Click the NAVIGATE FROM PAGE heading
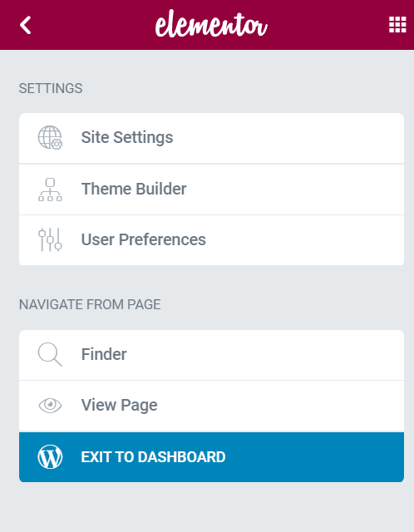 click(90, 305)
